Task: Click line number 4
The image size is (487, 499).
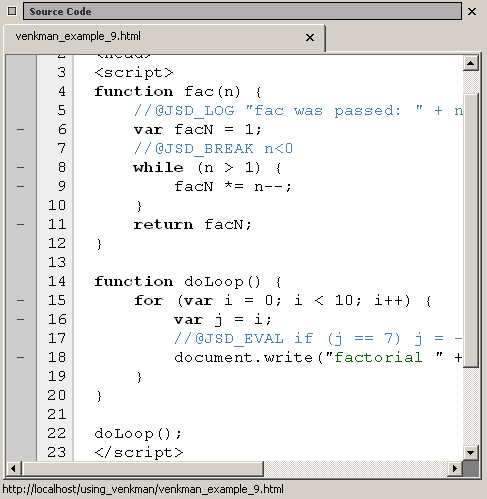Action: point(62,91)
